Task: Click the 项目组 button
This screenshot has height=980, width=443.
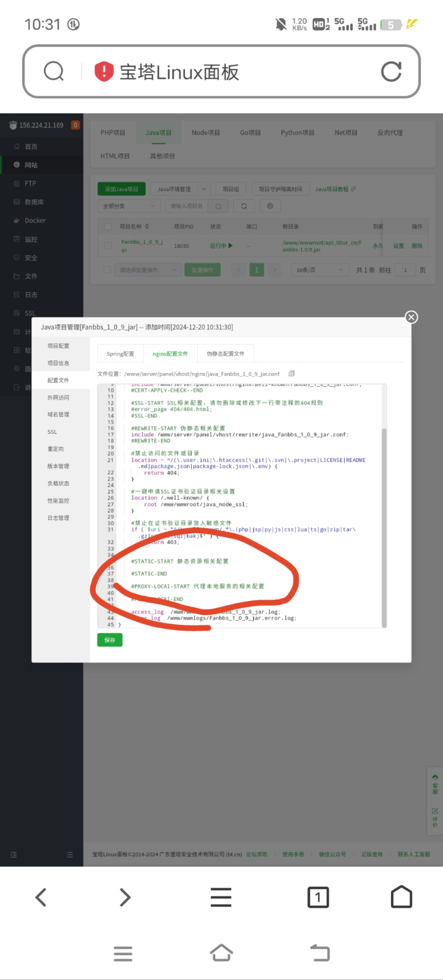Action: tap(231, 189)
